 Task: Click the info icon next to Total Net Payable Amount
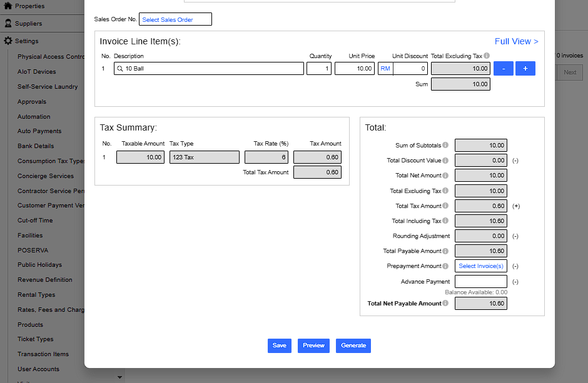(x=445, y=304)
